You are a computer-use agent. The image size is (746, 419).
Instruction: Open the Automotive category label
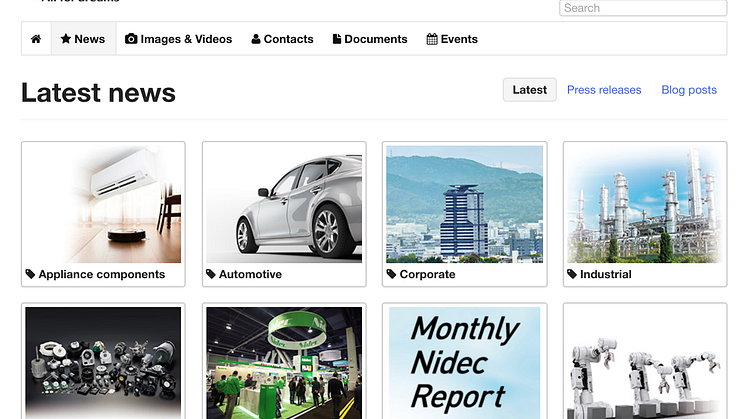(x=250, y=274)
